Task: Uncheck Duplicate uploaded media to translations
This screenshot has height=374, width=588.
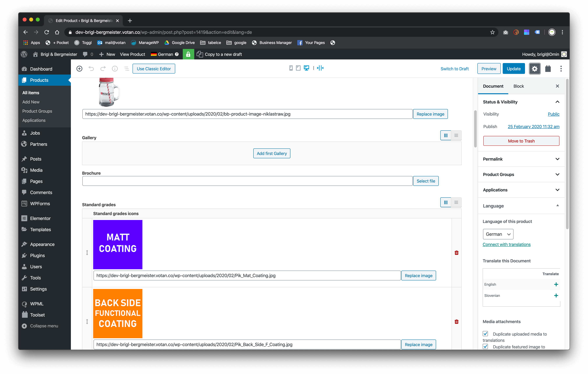Action: 485,334
